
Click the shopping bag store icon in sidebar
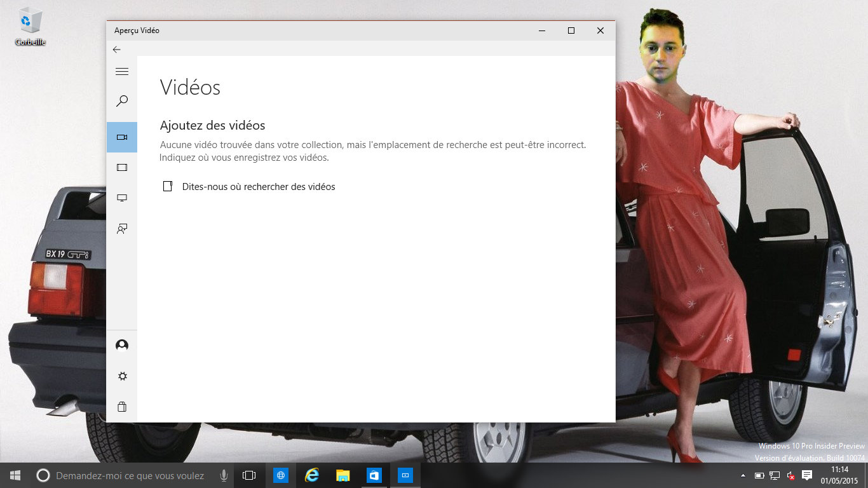(x=122, y=407)
